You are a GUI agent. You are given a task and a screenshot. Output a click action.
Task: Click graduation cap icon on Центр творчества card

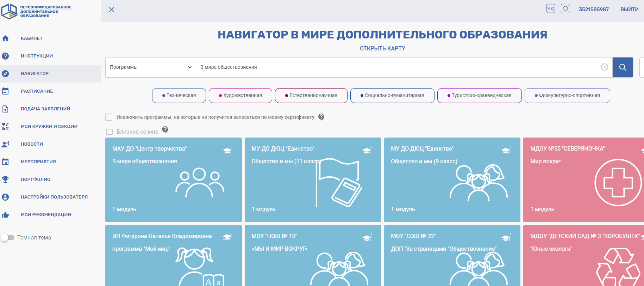pos(227,151)
